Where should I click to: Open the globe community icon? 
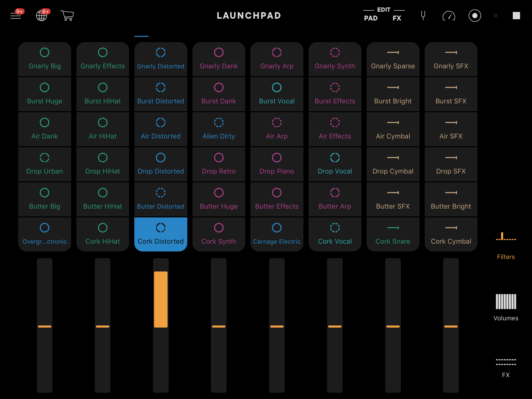click(42, 16)
